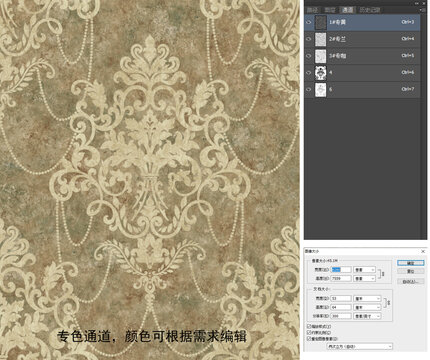The height and width of the screenshot is (360, 430).
Task: Open the channels panel flyout menu icon
Action: [423, 10]
